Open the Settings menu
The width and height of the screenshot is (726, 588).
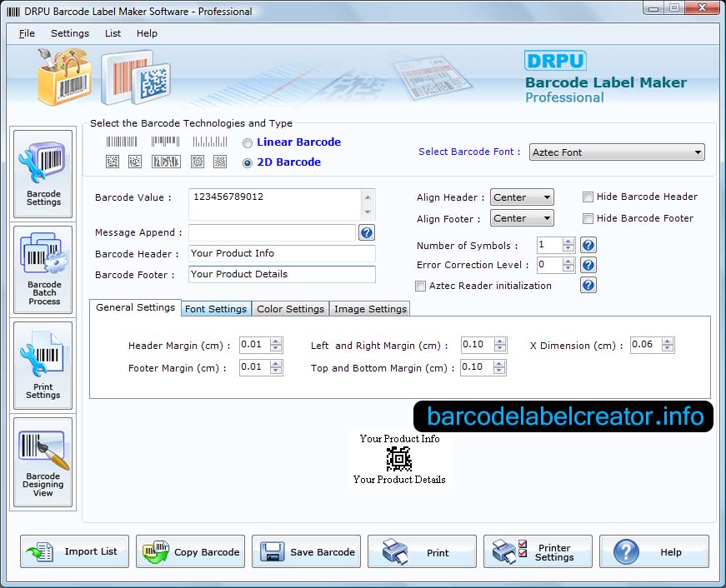point(70,33)
